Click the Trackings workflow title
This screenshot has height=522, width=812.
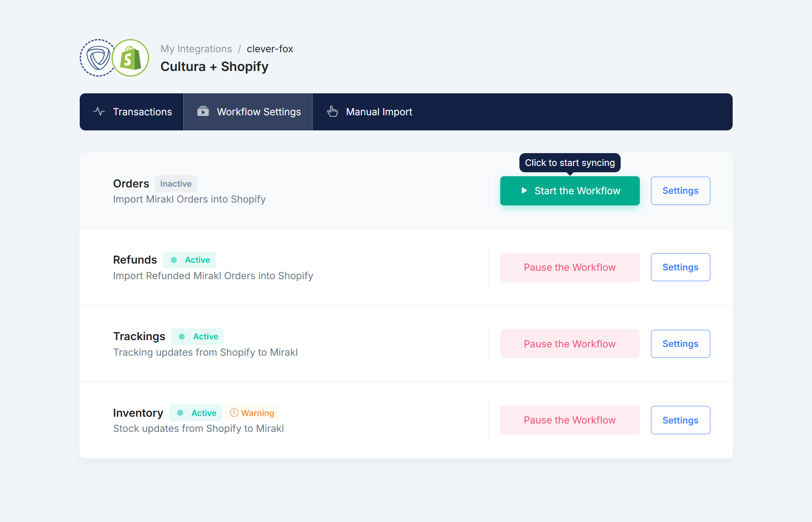(139, 336)
